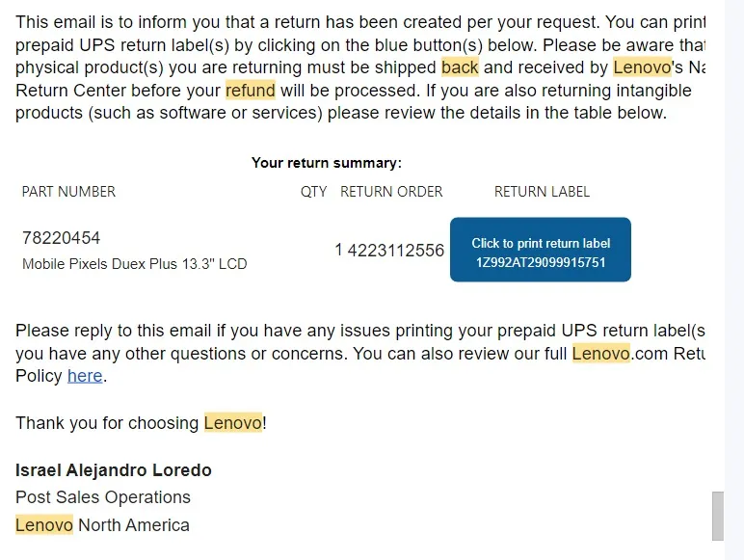This screenshot has width=744, height=560.
Task: Click highlighted Lenovo in 'Lenovo North America'
Action: click(44, 525)
